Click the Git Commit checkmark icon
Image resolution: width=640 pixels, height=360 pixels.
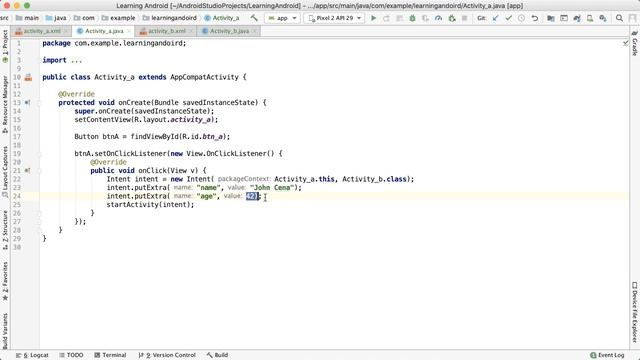[x=508, y=18]
